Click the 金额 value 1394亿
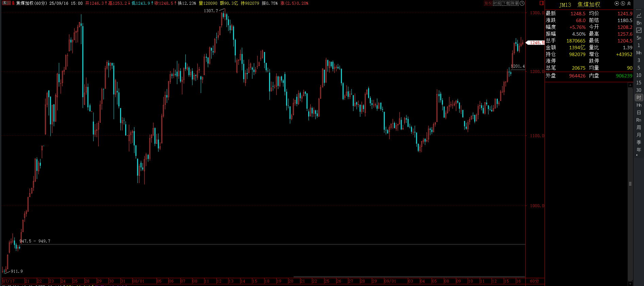644x286 pixels. coord(577,48)
